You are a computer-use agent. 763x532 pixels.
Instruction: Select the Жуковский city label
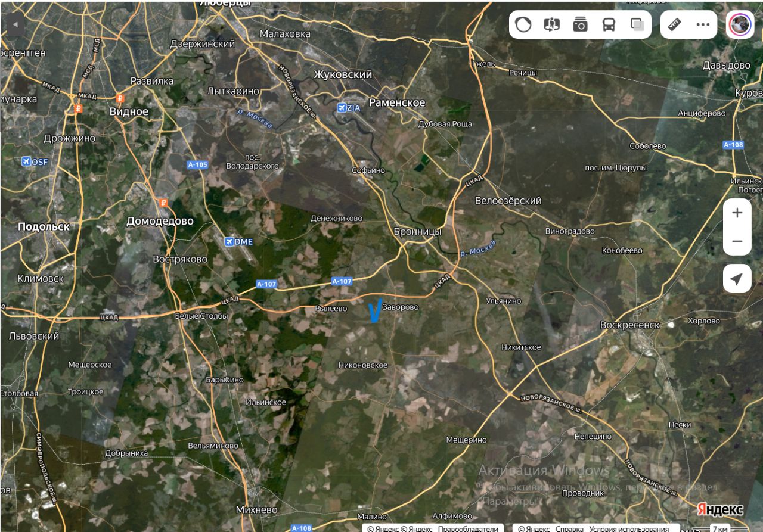click(343, 74)
